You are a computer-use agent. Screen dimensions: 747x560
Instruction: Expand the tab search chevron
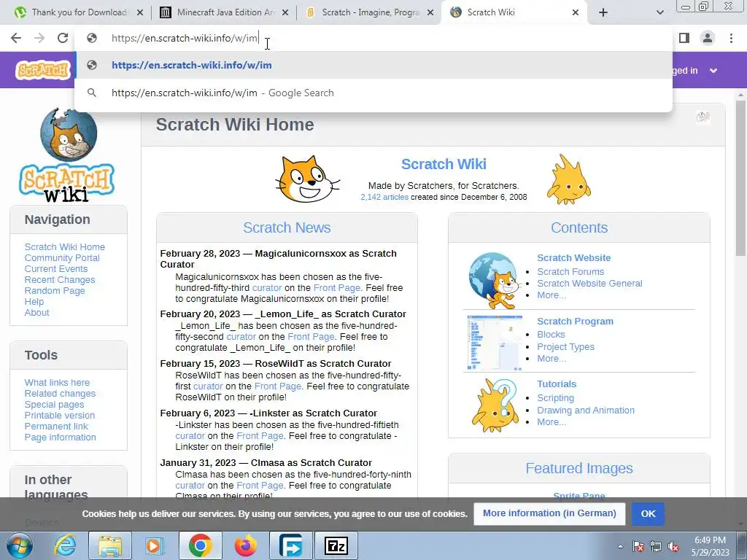click(659, 12)
